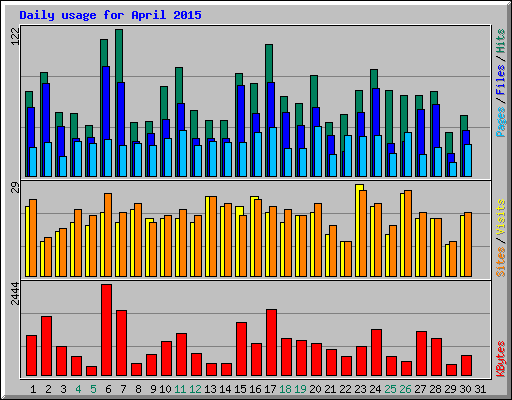This screenshot has width=512, height=400.
Task: Click the green weekend day label '4'
Action: pos(78,389)
